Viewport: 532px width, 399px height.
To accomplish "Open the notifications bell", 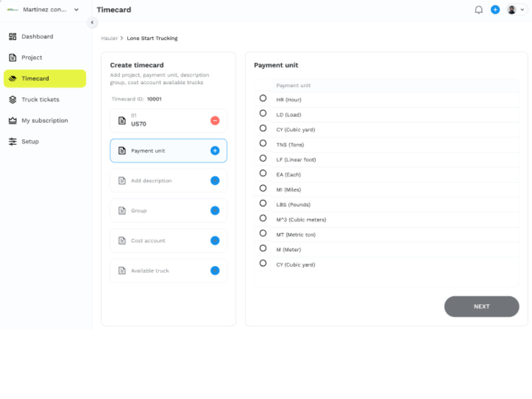I will coord(478,10).
